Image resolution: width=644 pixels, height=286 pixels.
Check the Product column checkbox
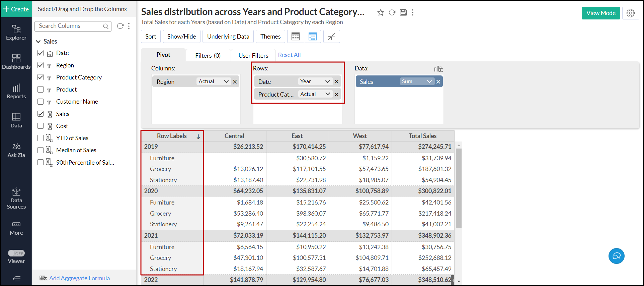(x=41, y=90)
